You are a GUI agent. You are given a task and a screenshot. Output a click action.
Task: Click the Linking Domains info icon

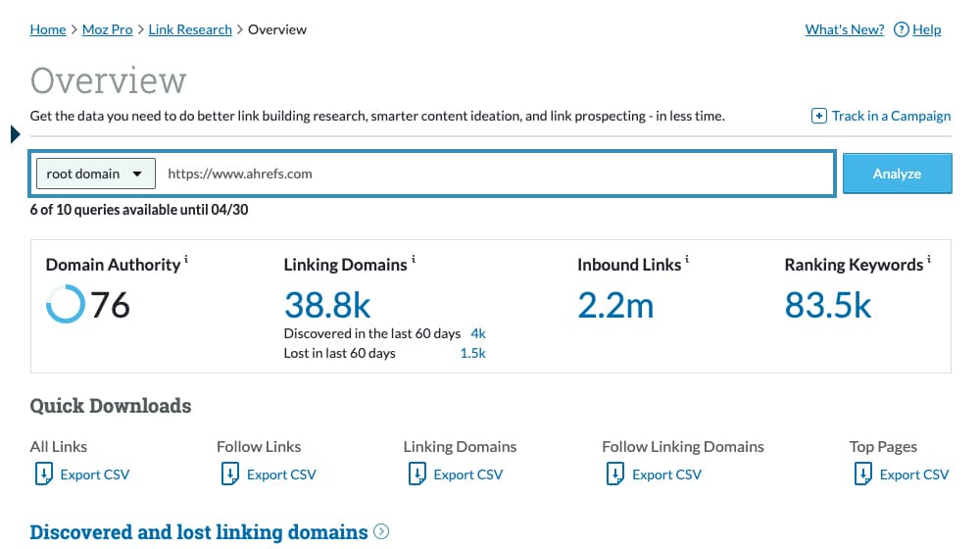click(414, 259)
